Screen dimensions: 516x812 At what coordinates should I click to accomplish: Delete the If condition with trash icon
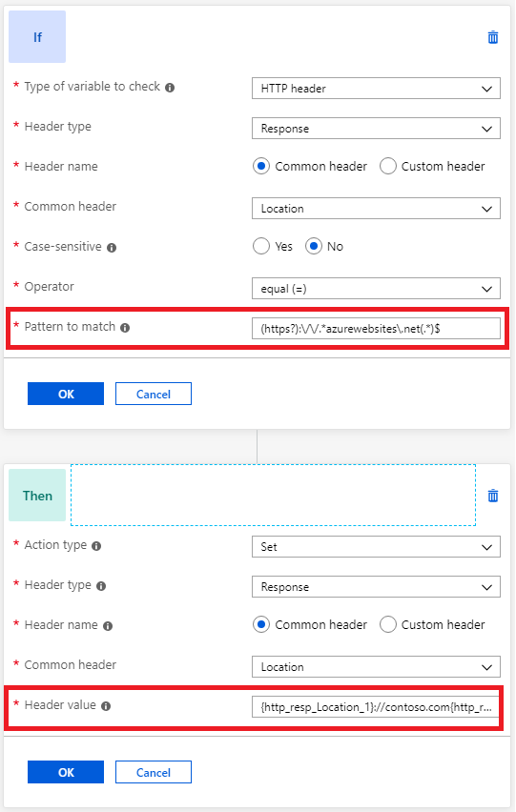493,37
